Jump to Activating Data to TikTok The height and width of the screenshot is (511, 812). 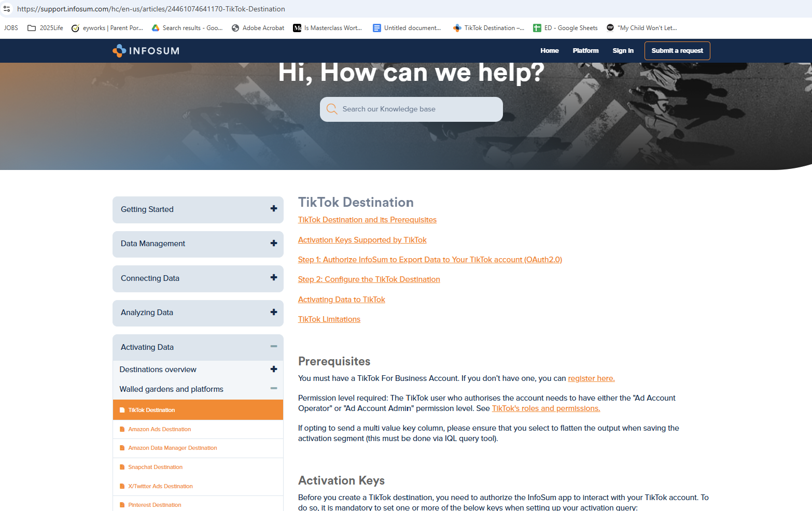(x=342, y=300)
